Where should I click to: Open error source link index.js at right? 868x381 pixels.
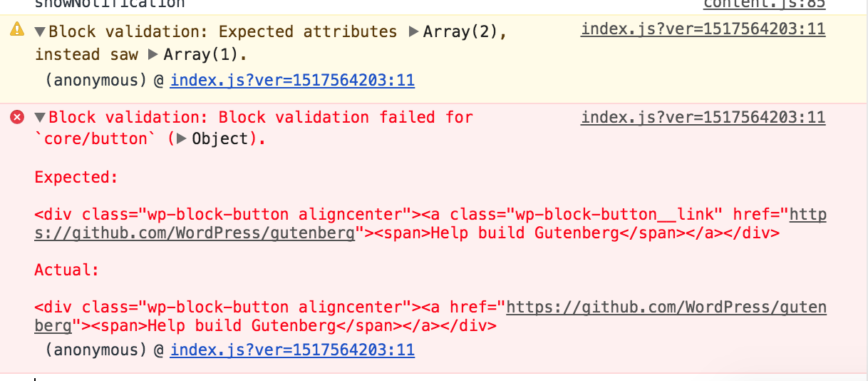[x=703, y=117]
